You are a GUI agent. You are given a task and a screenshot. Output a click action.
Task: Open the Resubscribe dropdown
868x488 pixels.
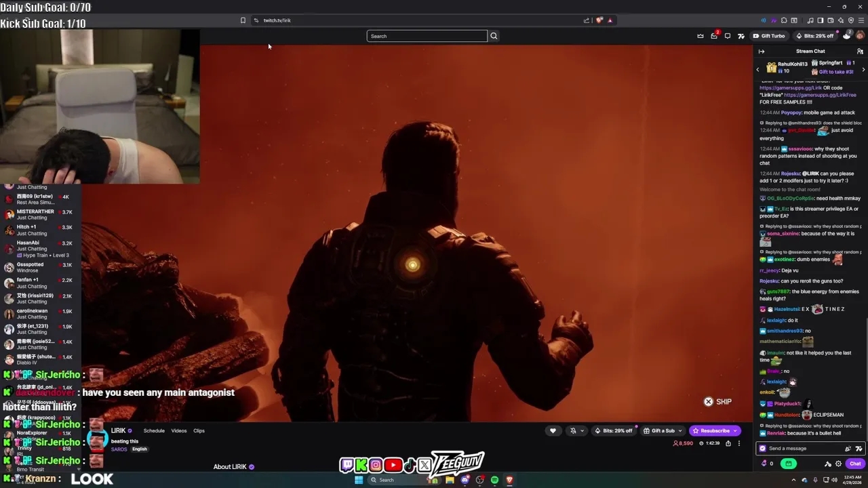point(715,431)
